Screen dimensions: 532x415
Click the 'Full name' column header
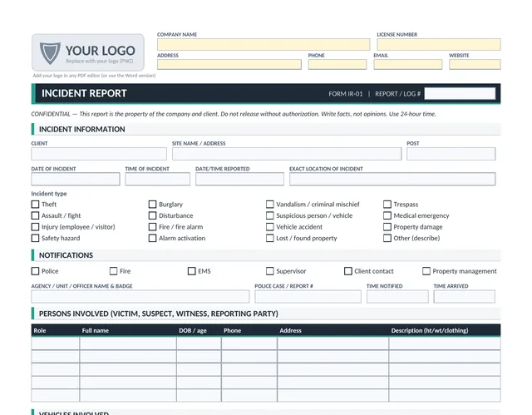[x=96, y=330]
